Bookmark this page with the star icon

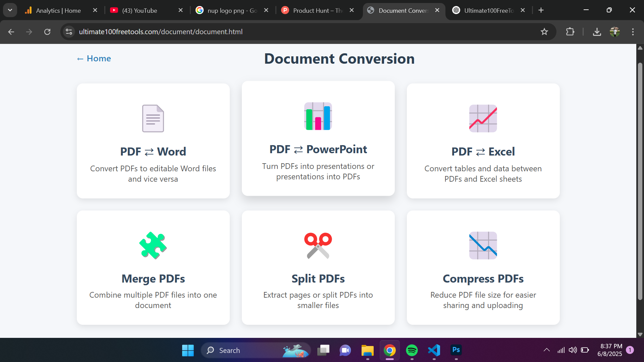[x=544, y=32]
